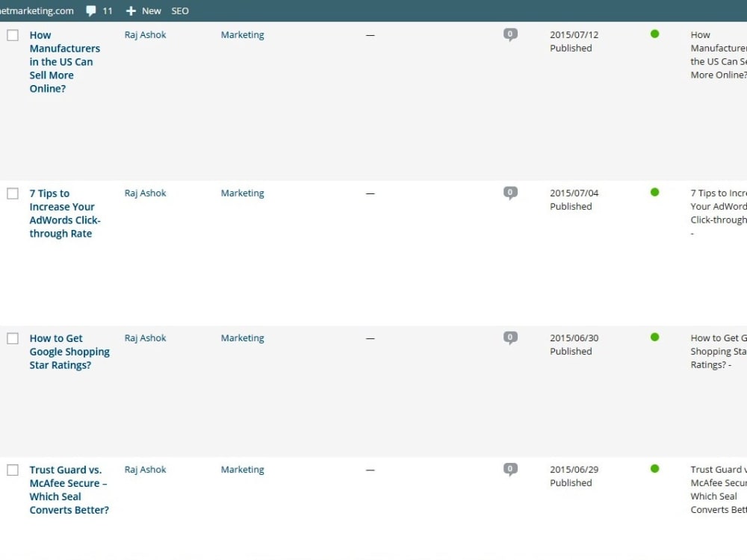
Task: Click author Raj Ashok in Trust Guard row
Action: coord(146,469)
